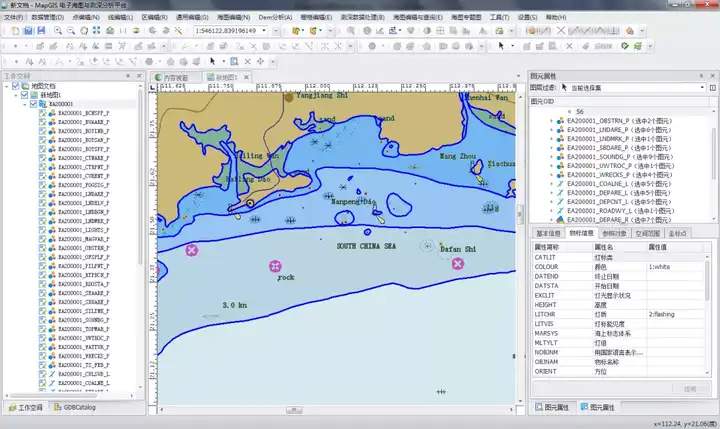Select the EA200001_COALNE_L layer in workspace tree
Image resolution: width=720 pixels, height=429 pixels.
pos(84,383)
